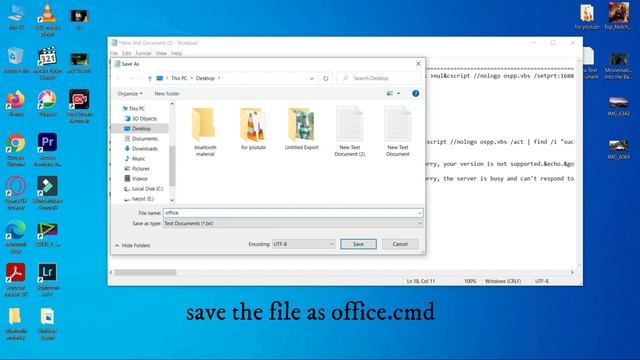Open the 'for youtubr' folder in the file list

[253, 129]
